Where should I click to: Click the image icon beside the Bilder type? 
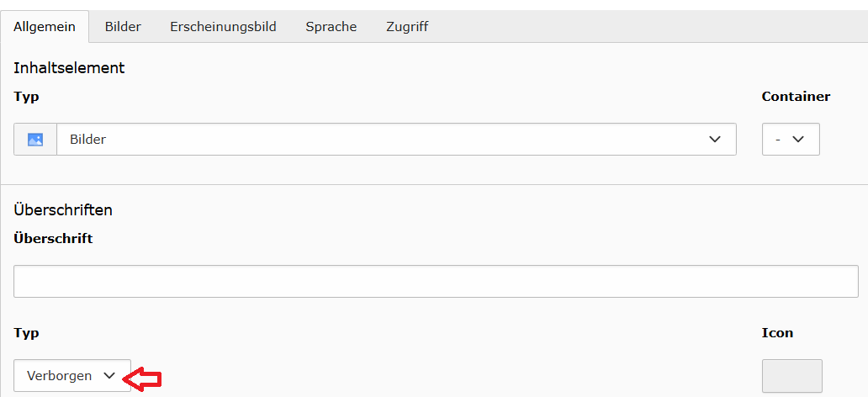(35, 140)
